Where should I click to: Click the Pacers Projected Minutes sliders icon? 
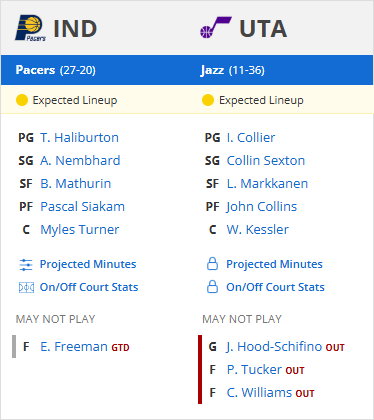(26, 265)
